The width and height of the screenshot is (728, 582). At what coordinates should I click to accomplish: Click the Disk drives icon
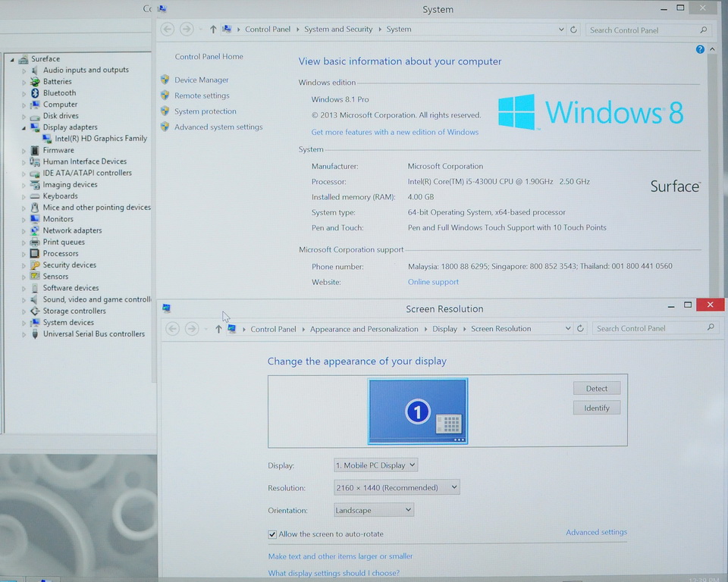[34, 116]
